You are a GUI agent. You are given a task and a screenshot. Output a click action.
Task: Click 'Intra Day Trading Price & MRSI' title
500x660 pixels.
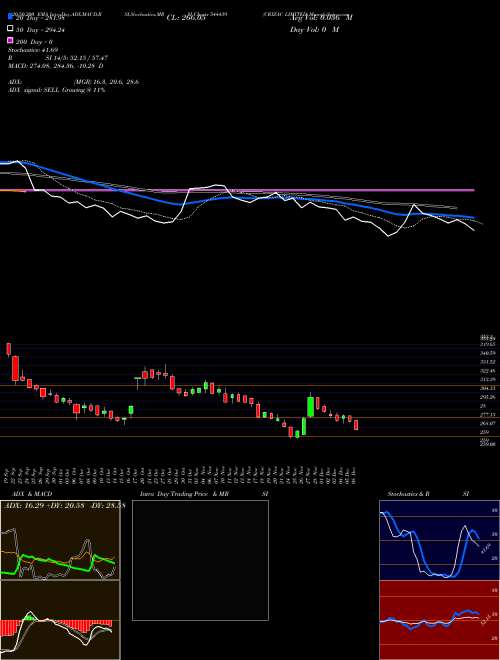click(x=204, y=494)
